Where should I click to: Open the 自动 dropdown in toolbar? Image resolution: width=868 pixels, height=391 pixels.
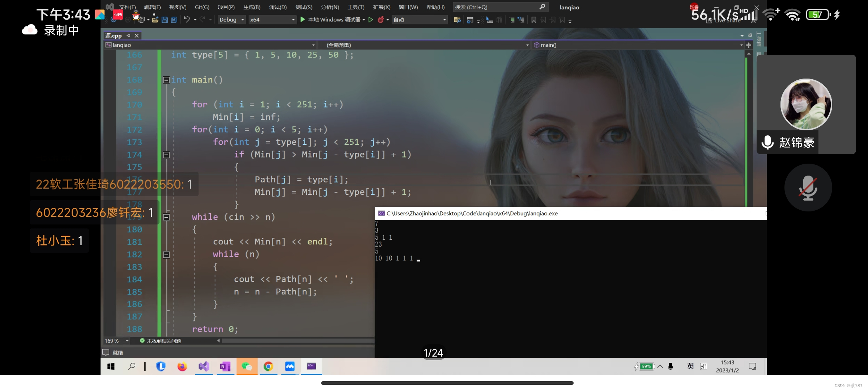420,20
